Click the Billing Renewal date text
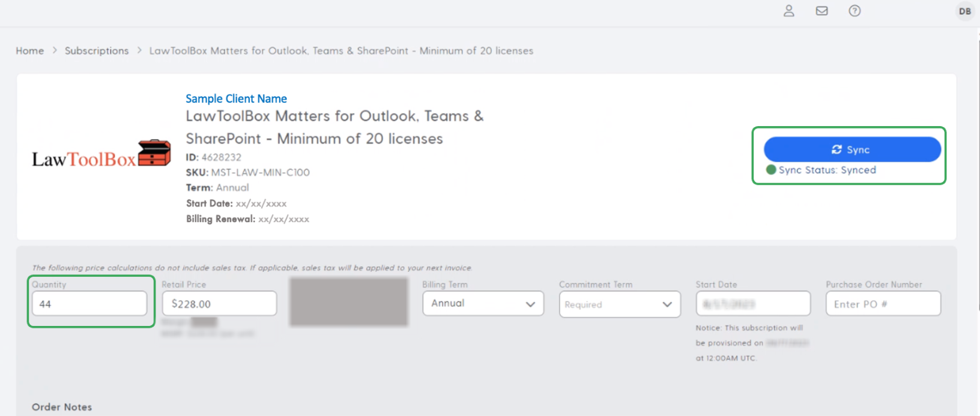The width and height of the screenshot is (980, 416). [x=247, y=219]
